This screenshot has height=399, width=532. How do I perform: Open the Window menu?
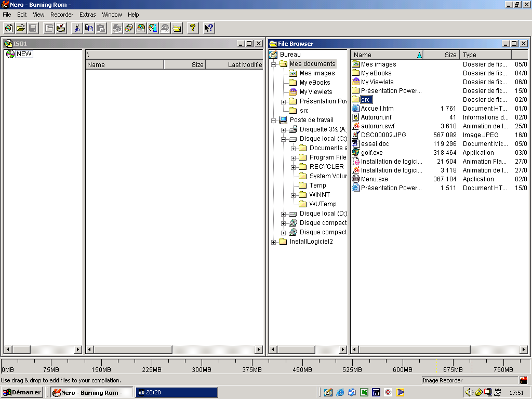[112, 15]
